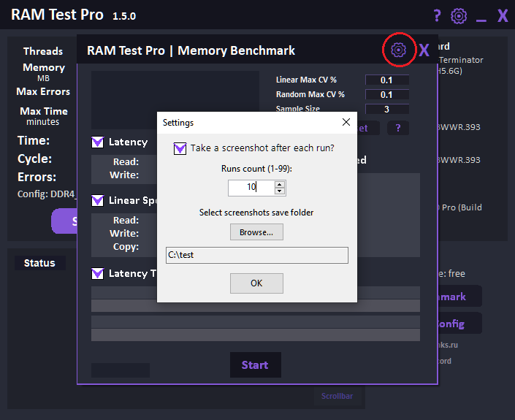The image size is (515, 420).
Task: Confirm settings with OK button
Action: pyautogui.click(x=256, y=283)
